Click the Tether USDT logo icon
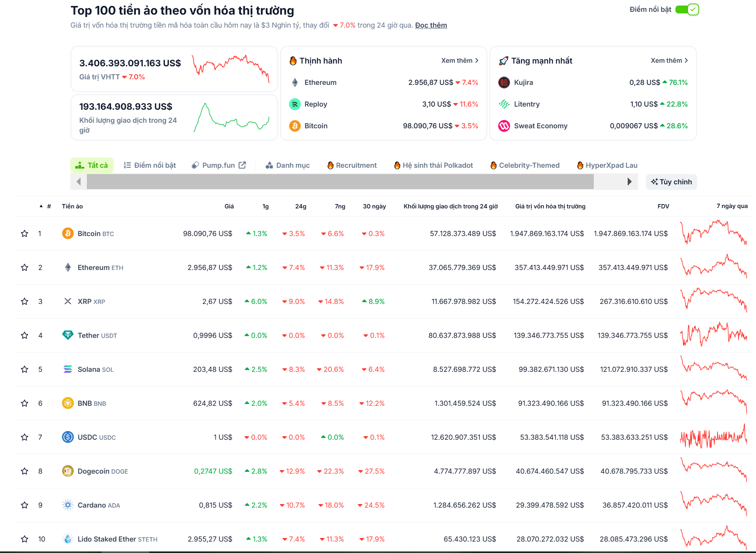Viewport: 756px width, 553px height. coord(68,335)
